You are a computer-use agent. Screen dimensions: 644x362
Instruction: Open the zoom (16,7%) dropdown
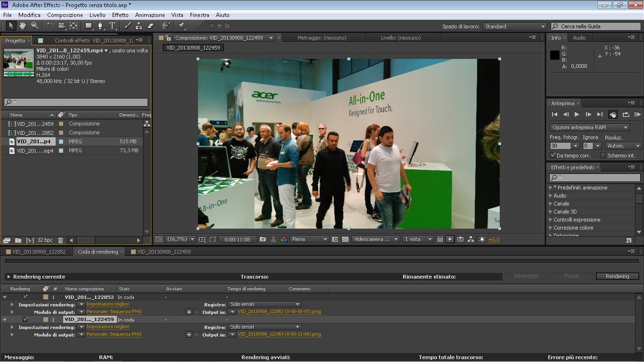coord(181,239)
